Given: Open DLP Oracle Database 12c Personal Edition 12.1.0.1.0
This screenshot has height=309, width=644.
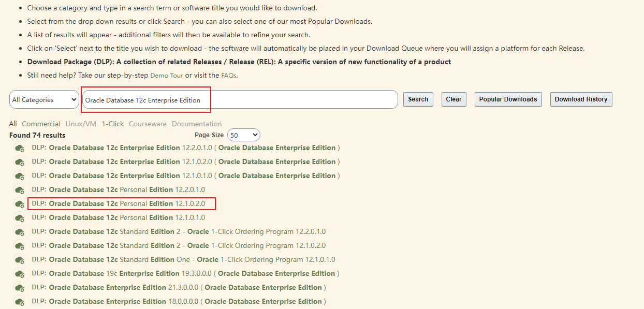Looking at the screenshot, I should [119, 218].
